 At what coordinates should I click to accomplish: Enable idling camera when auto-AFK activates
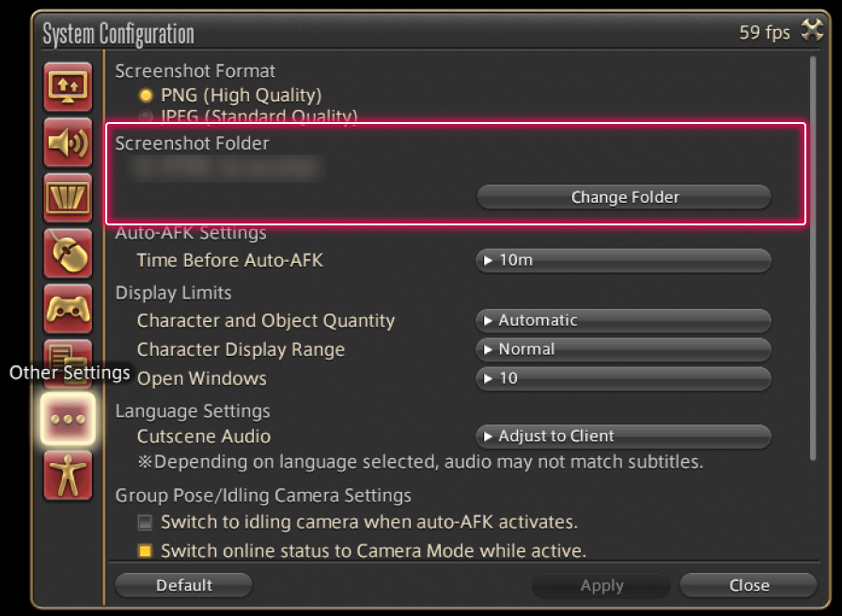pyautogui.click(x=145, y=522)
